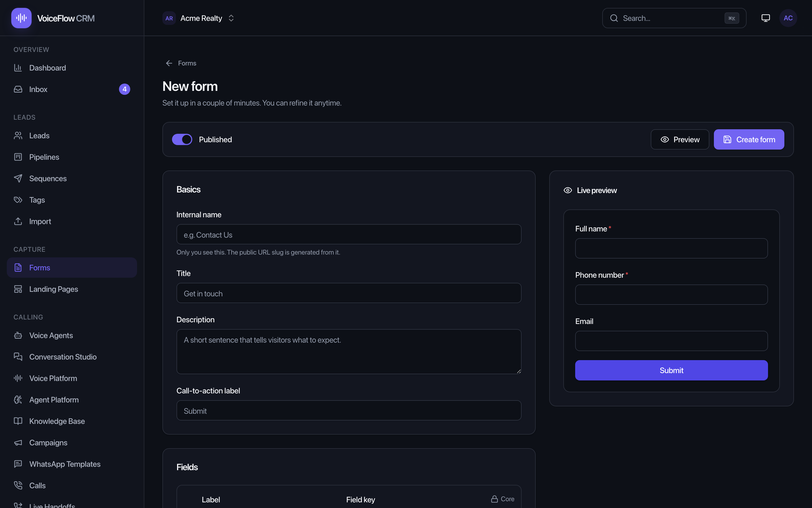This screenshot has height=508, width=812.
Task: Toggle the Published switch off
Action: coord(182,139)
